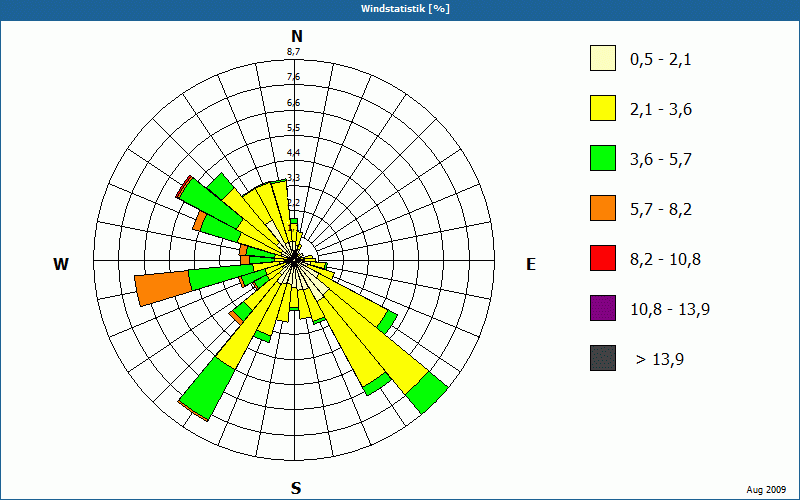Click the Aug 2009 date label
Viewport: 800px width, 500px height.
(766, 490)
